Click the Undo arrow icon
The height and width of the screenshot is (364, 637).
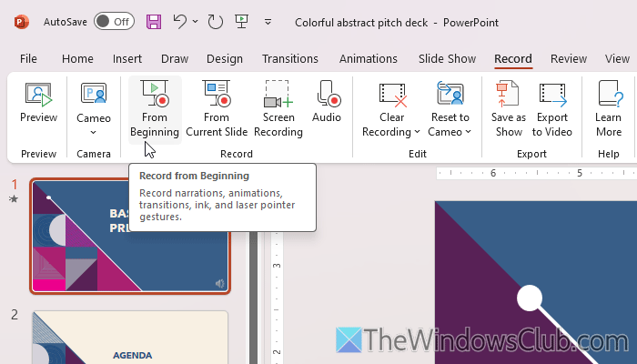(x=180, y=21)
